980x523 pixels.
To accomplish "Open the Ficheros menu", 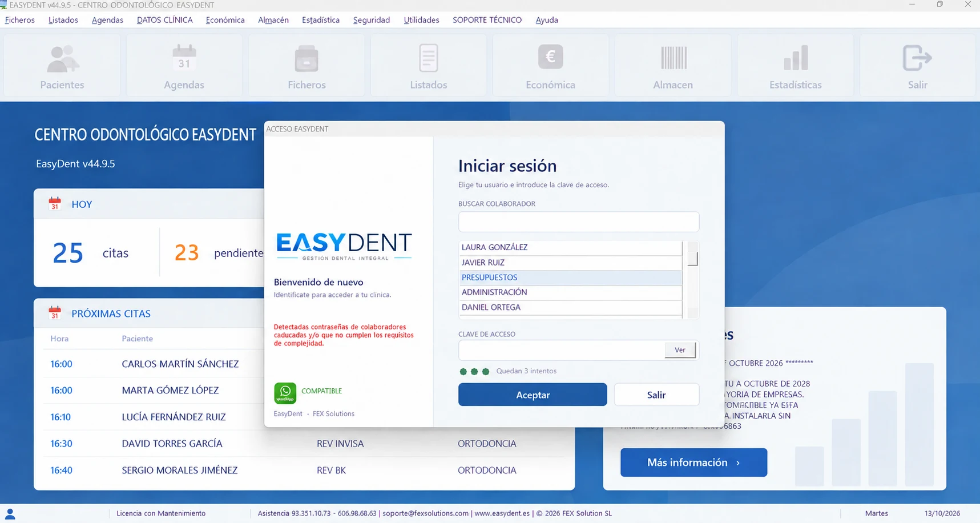I will [x=20, y=20].
